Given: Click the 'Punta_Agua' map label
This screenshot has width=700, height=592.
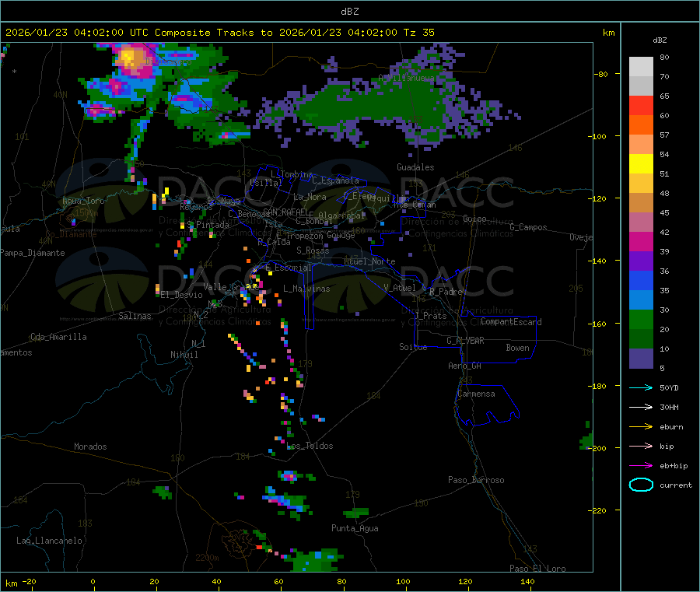Looking at the screenshot, I should (x=355, y=528).
